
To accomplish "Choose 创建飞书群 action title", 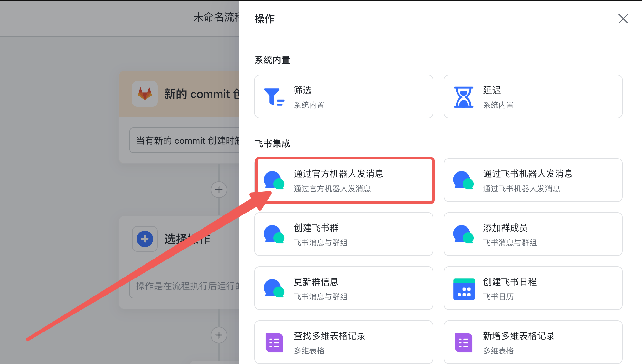I will point(316,228).
